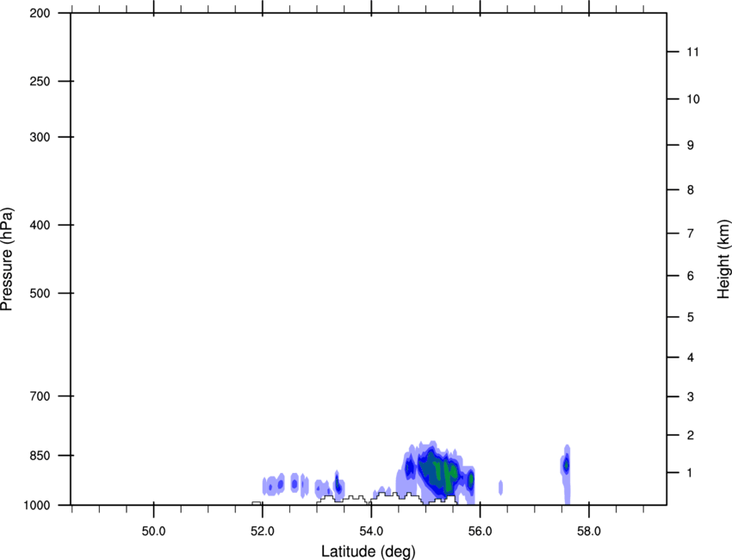The width and height of the screenshot is (732, 560).
Task: Select the 500 hPa tick label
Action: point(40,294)
